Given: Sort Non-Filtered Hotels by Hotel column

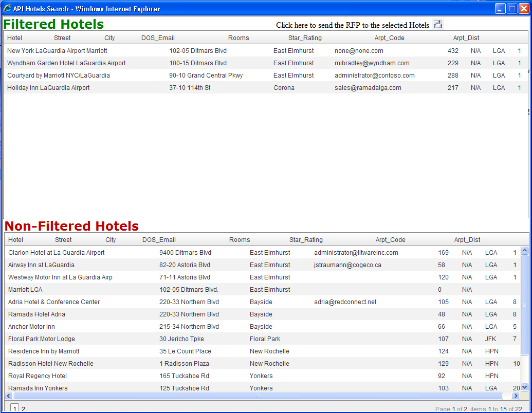Looking at the screenshot, I should (15, 240).
